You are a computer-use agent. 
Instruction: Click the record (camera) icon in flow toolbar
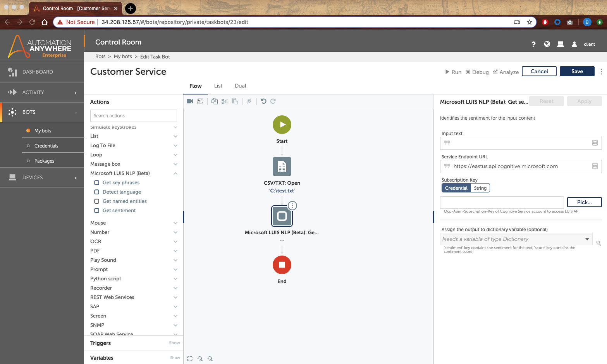point(190,101)
